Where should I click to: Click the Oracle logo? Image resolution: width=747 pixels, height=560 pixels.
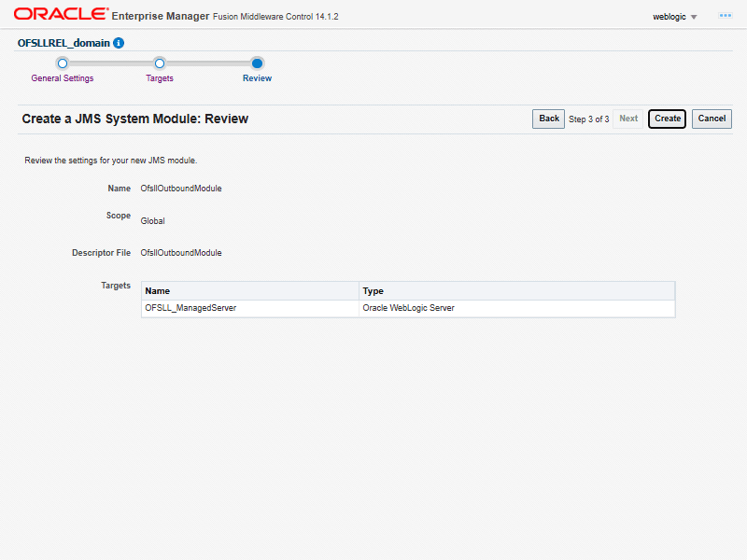tap(61, 14)
